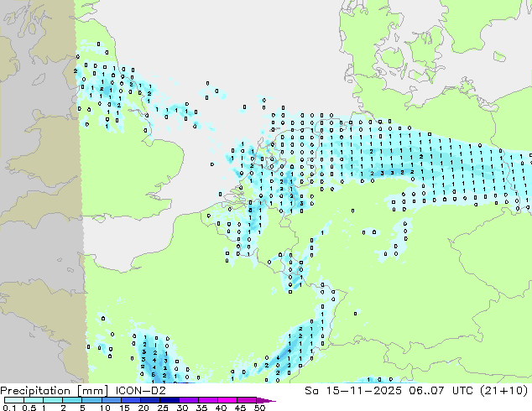532x411 pixels.
Task: Click the '[mm]' unit label
Action: 92,391
